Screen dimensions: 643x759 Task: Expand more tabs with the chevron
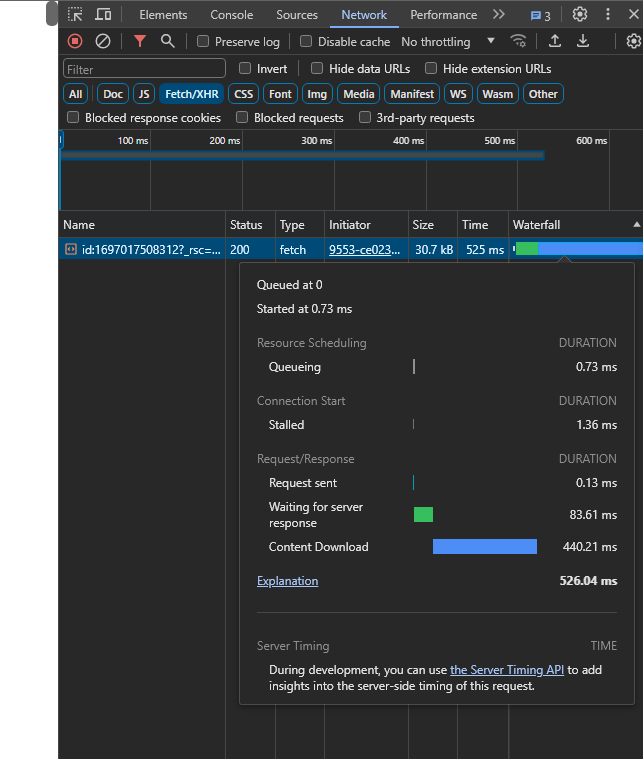tap(499, 15)
